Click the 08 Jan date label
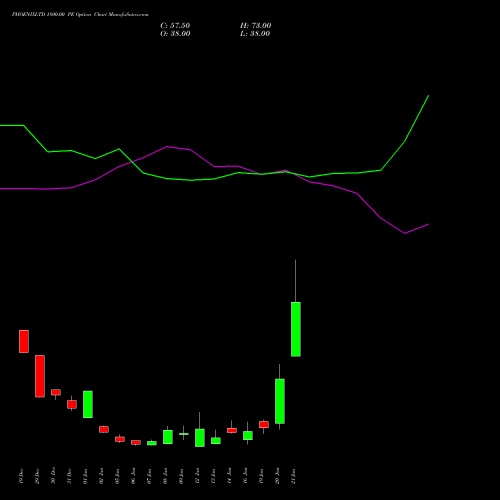The width and height of the screenshot is (500, 500). 165,476
